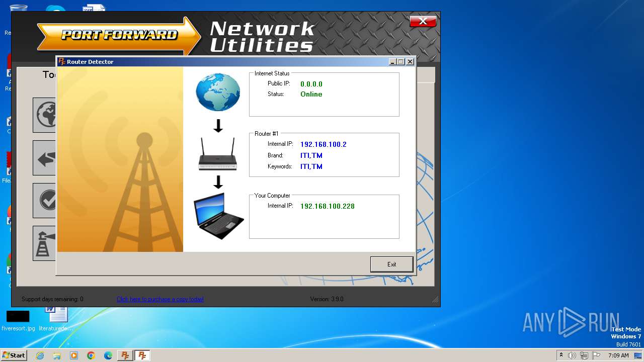Screen dimensions: 644x362
Task: Open the Windows Start menu
Action: pyautogui.click(x=14, y=355)
